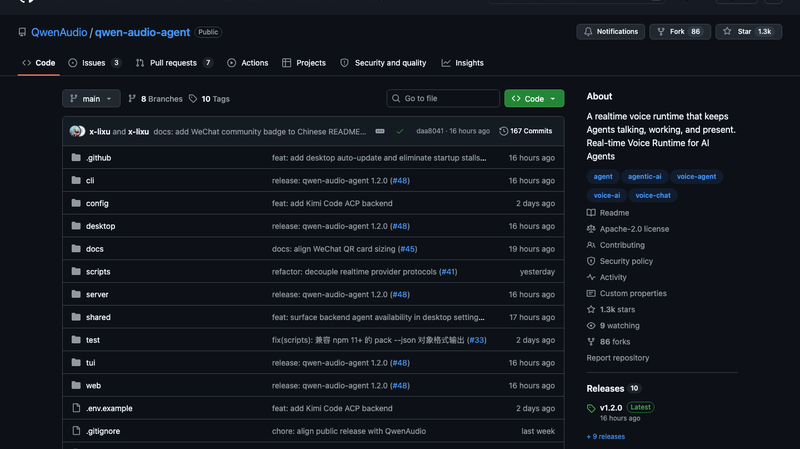Open the test folder
The height and width of the screenshot is (449, 800).
(x=93, y=340)
